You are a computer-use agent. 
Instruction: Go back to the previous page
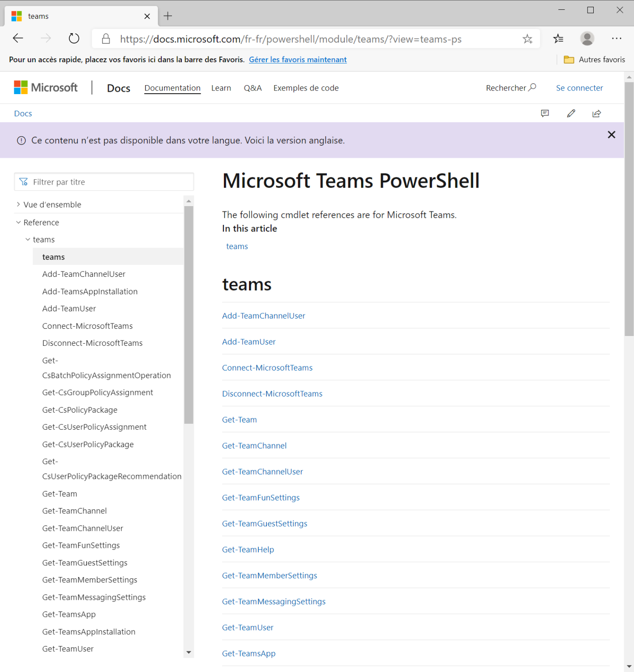click(x=18, y=39)
